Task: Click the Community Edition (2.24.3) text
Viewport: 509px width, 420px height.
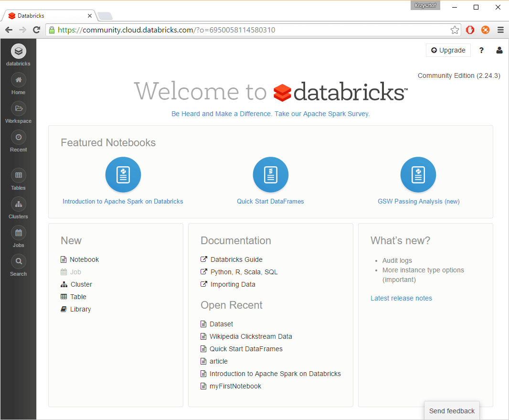Action: 459,75
